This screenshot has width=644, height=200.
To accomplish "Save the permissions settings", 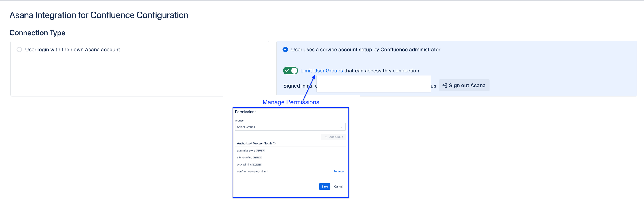I will tap(324, 186).
